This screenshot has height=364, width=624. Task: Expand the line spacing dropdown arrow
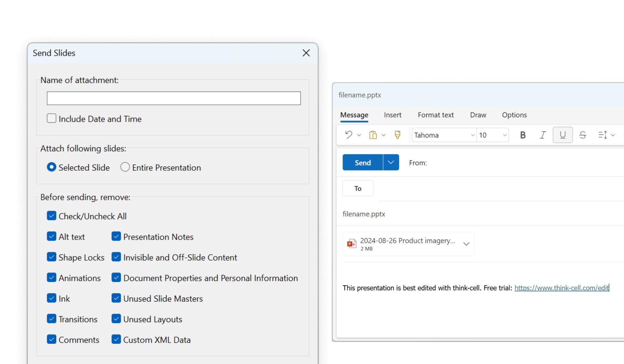pos(613,135)
